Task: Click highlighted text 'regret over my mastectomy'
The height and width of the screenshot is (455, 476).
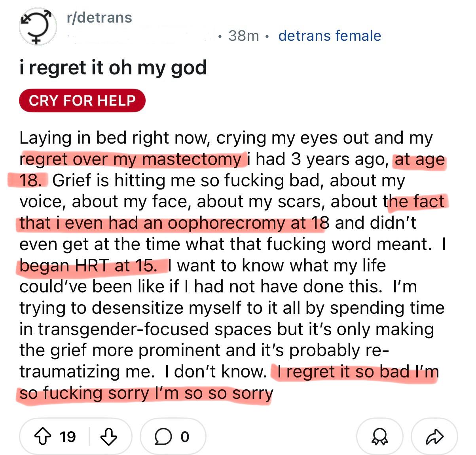Action: click(x=131, y=159)
